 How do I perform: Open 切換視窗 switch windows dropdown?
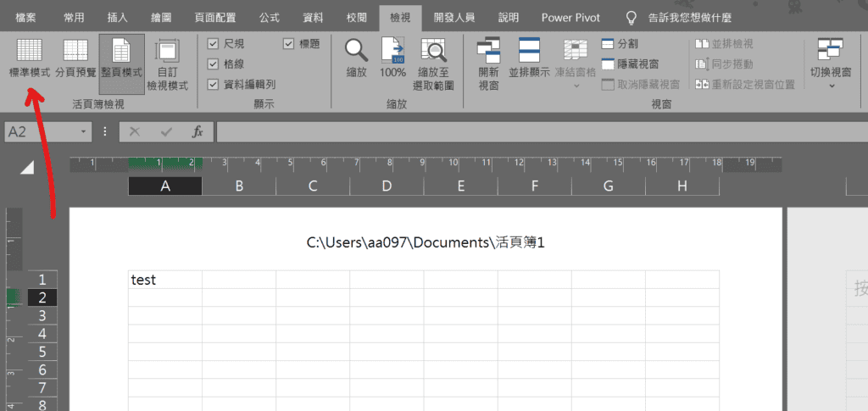[831, 64]
